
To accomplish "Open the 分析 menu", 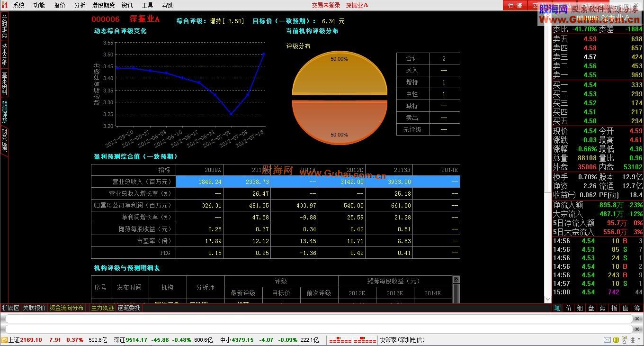I will 80,5.
